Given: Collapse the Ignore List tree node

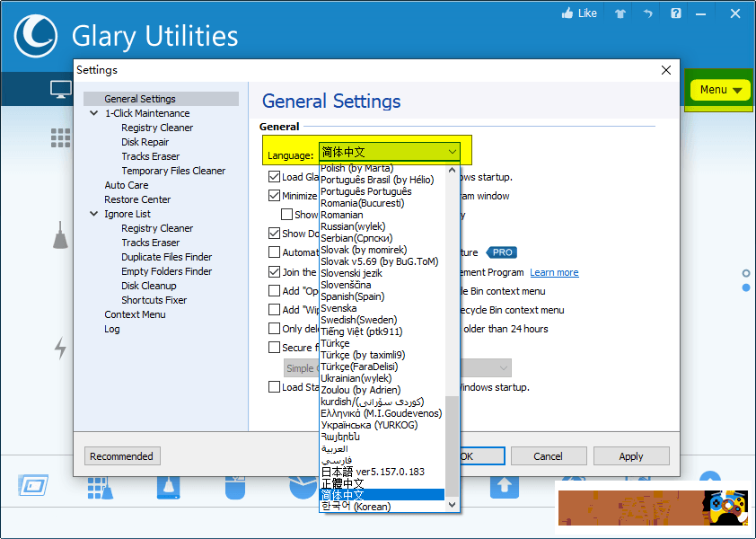Looking at the screenshot, I should click(93, 214).
